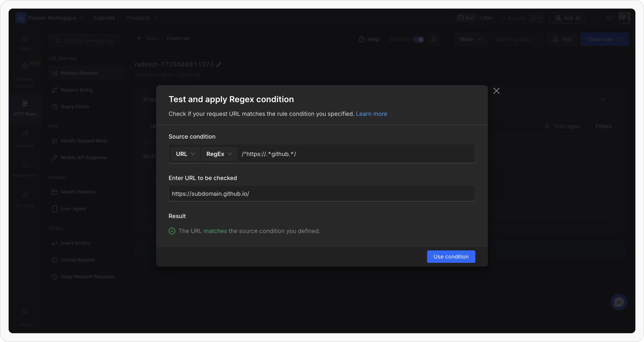Click the URL to be checked field
The image size is (644, 342).
tap(321, 194)
